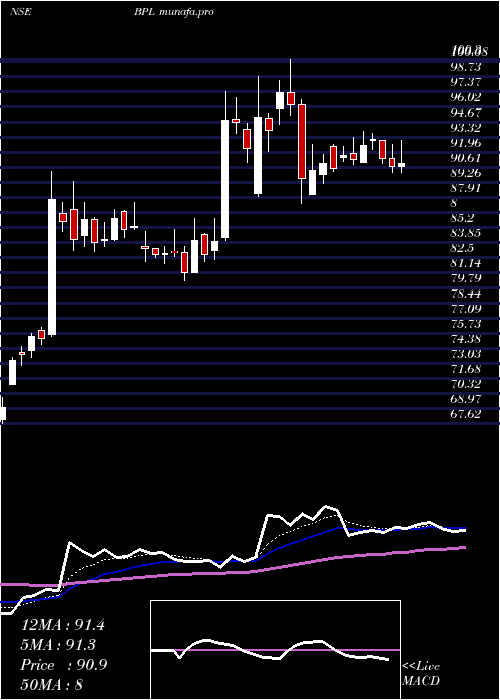Click the 89.26 price axis label

(466, 173)
